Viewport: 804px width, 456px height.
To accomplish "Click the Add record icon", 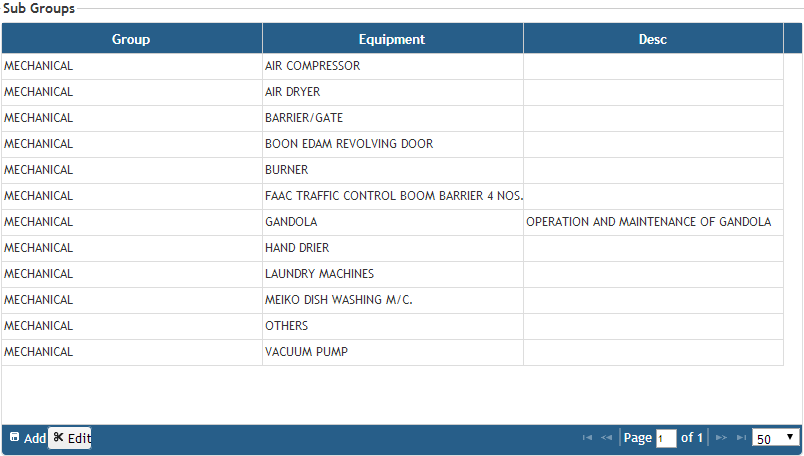I will (x=15, y=438).
